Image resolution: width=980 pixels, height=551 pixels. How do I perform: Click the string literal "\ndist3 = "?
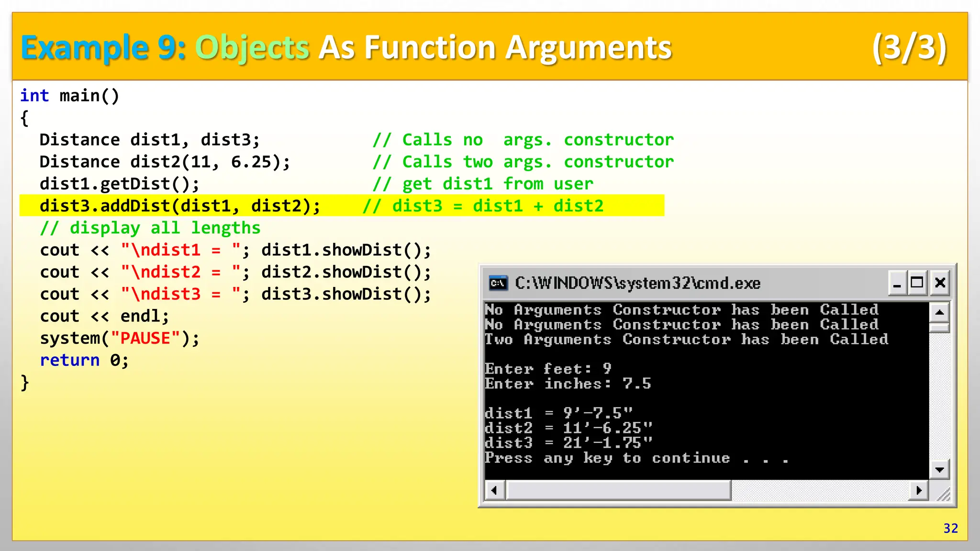[x=180, y=294]
